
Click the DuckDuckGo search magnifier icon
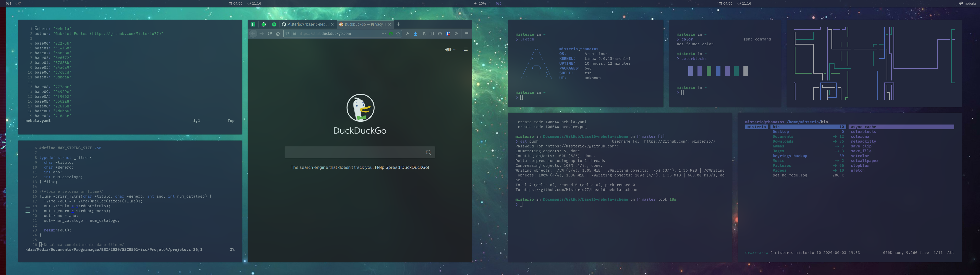428,152
